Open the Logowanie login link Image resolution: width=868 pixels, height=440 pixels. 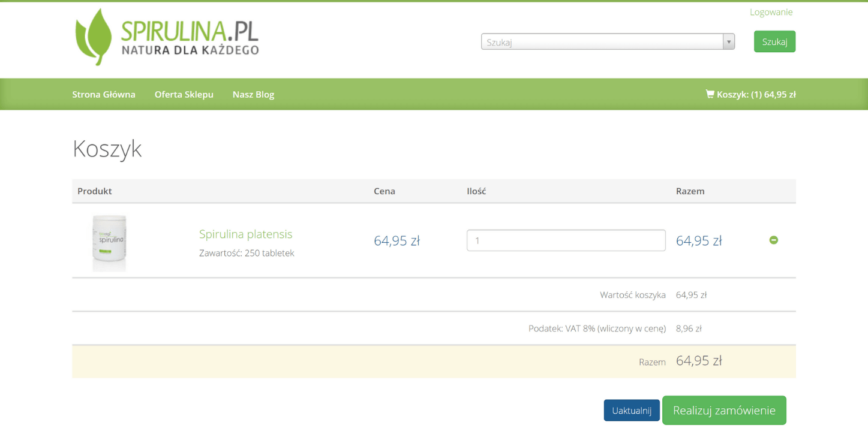pos(771,12)
